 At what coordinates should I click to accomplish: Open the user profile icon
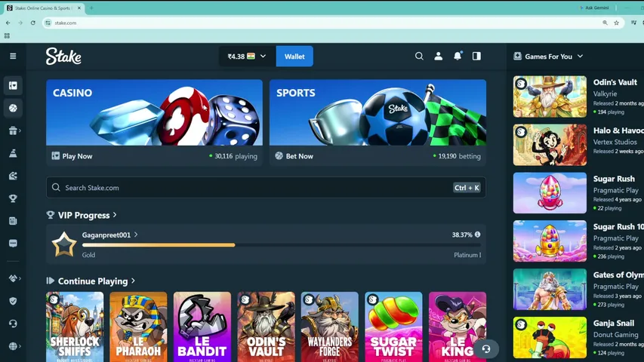(438, 57)
